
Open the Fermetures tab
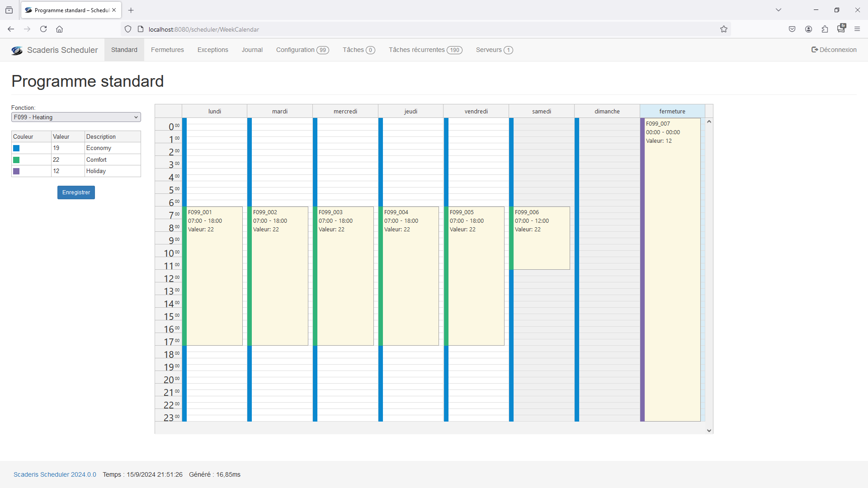167,50
